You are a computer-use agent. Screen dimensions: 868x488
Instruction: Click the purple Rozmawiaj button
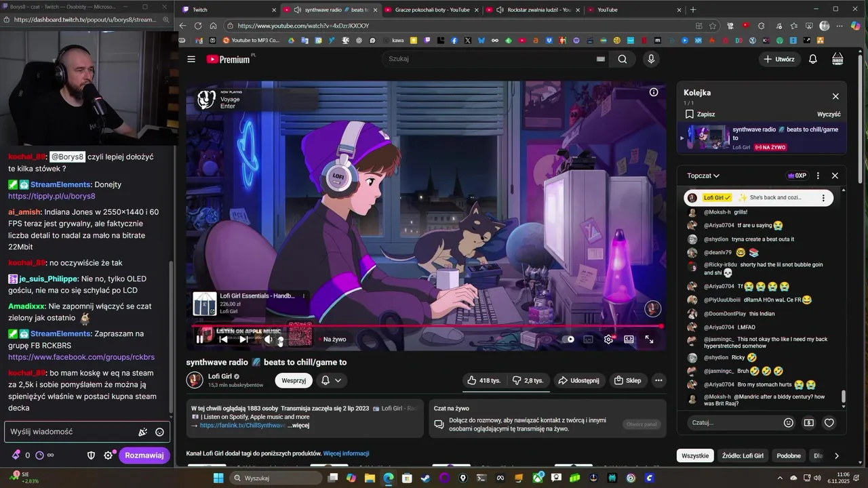(144, 455)
